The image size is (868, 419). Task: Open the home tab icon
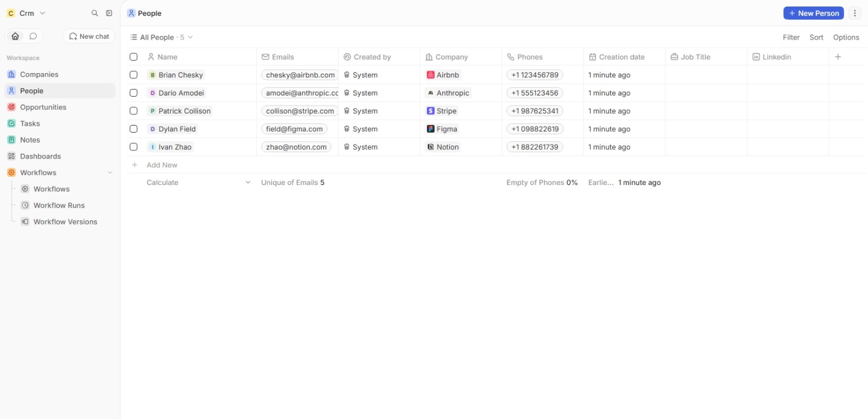coord(15,36)
